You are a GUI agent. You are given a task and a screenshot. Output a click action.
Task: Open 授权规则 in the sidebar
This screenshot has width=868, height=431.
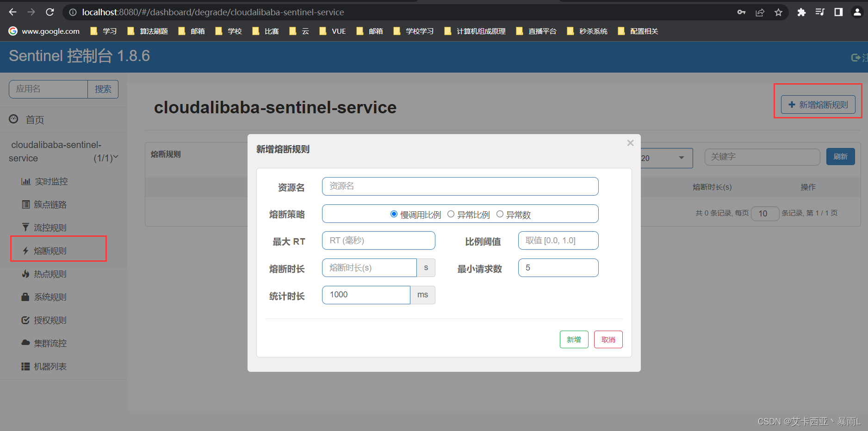point(44,320)
